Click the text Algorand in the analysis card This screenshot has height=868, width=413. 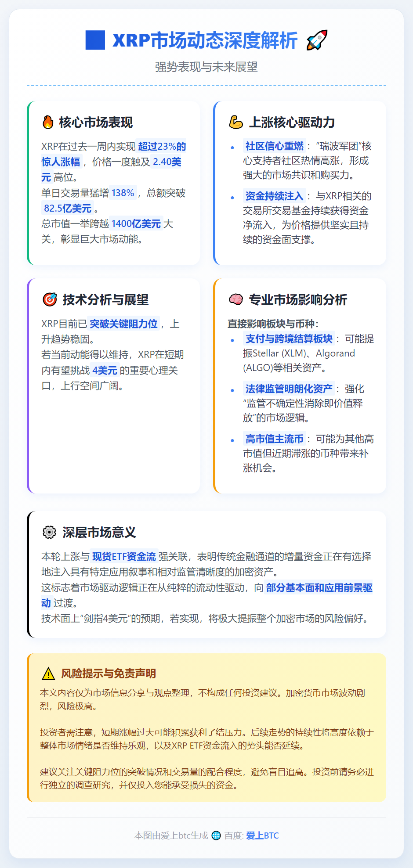pos(335,353)
